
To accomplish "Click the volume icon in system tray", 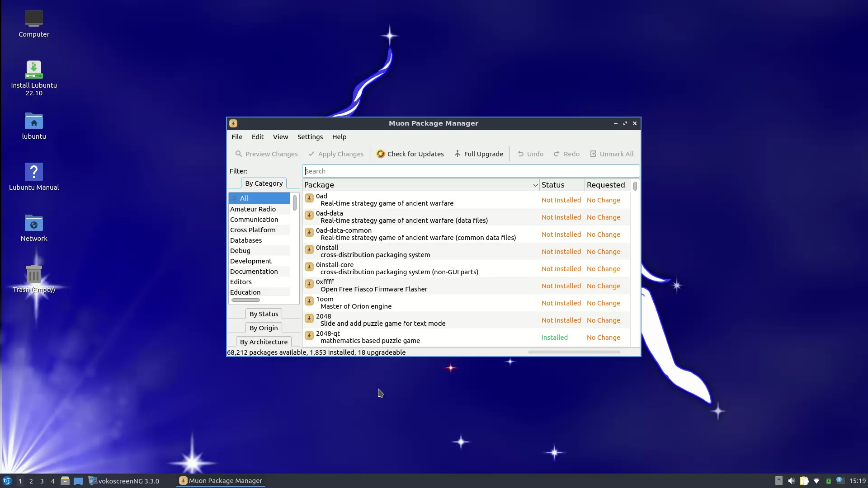I will pos(791,481).
